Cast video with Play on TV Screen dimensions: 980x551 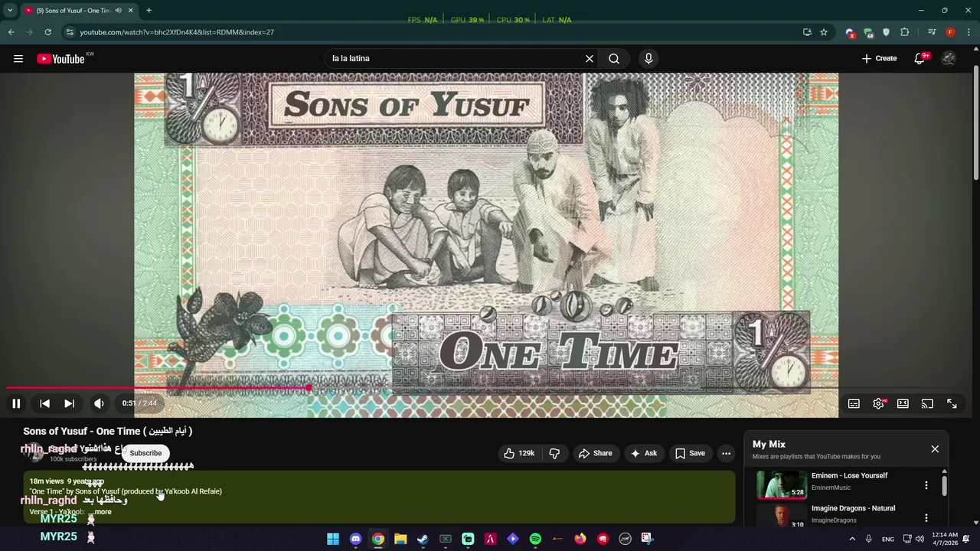tap(927, 403)
